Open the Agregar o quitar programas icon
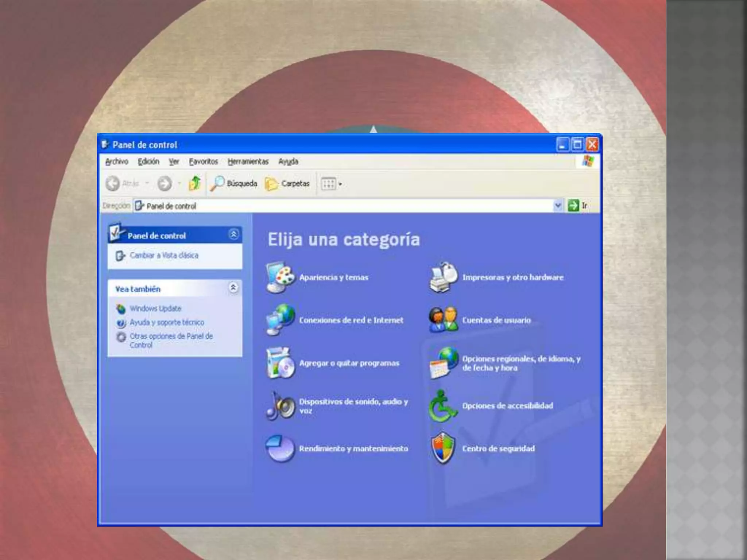Image resolution: width=747 pixels, height=560 pixels. [x=280, y=363]
